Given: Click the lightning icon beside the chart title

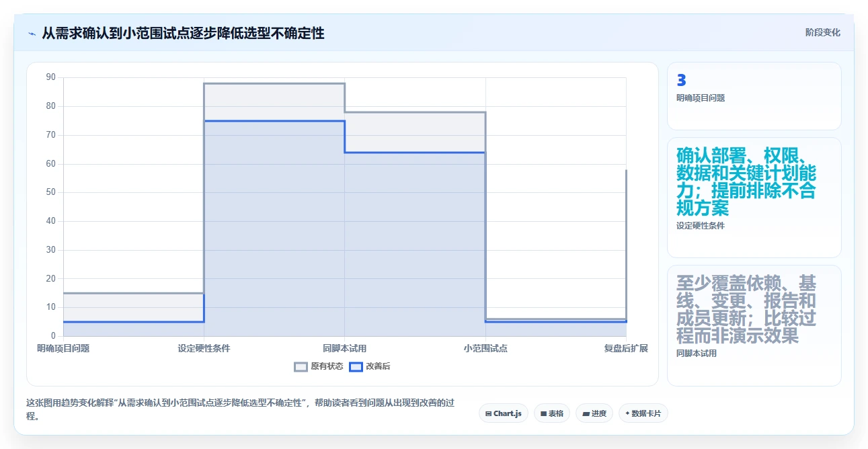Looking at the screenshot, I should coord(32,33).
